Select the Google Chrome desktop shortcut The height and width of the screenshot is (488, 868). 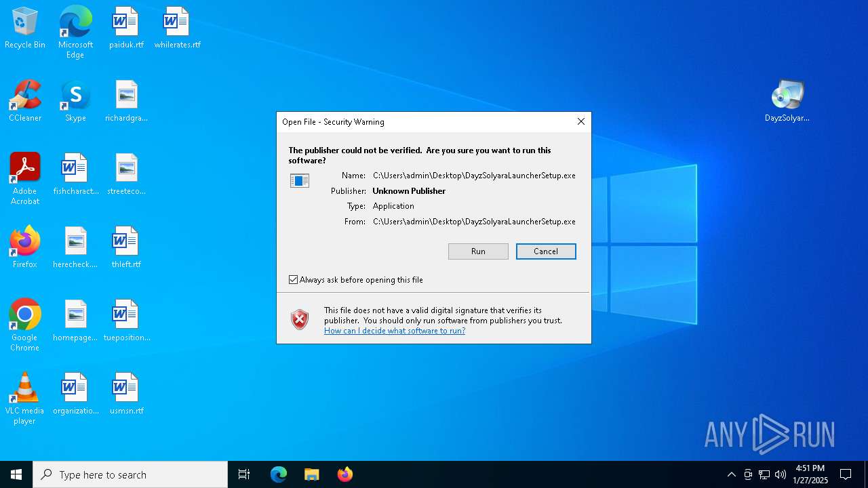(x=25, y=325)
